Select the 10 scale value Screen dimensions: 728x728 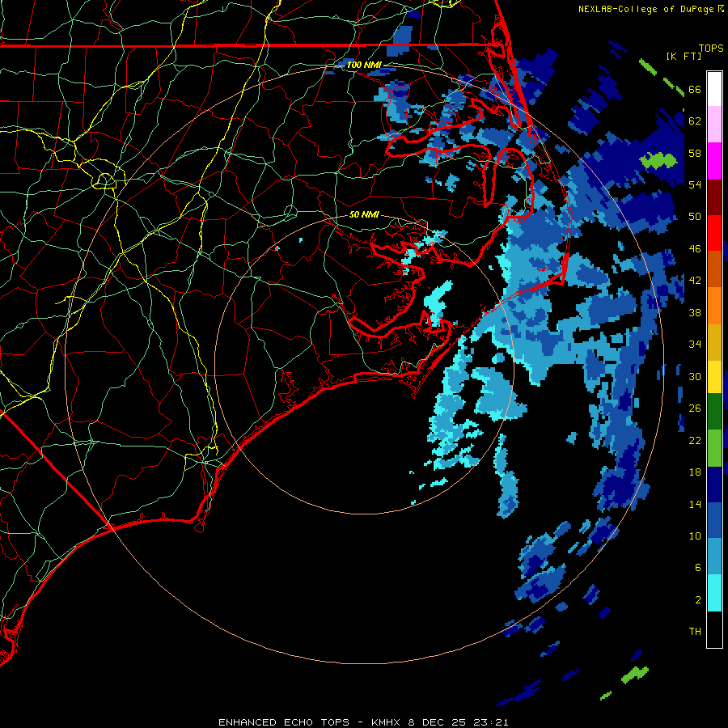[695, 536]
